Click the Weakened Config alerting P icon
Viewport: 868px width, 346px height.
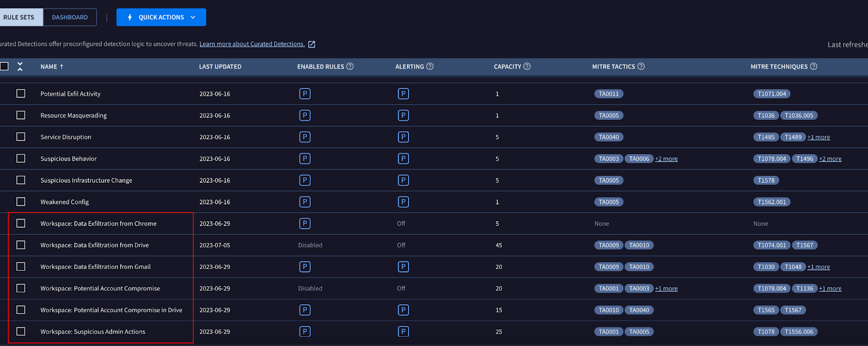pyautogui.click(x=403, y=202)
